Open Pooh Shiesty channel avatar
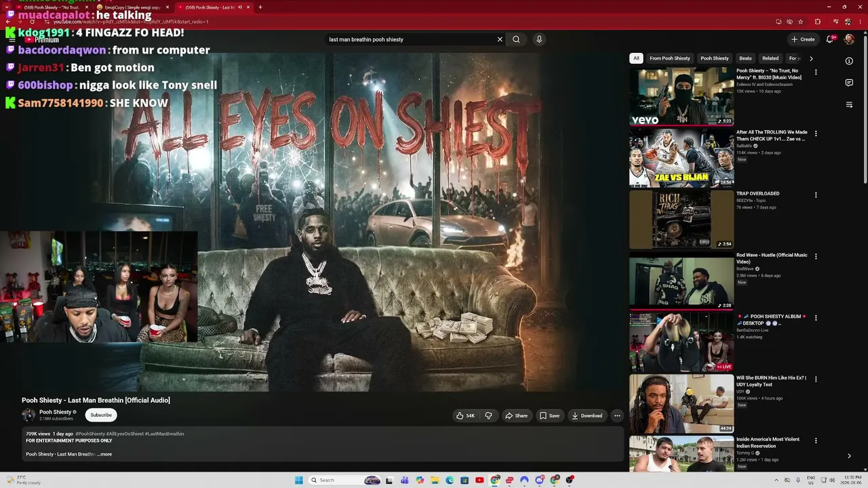 coord(28,415)
